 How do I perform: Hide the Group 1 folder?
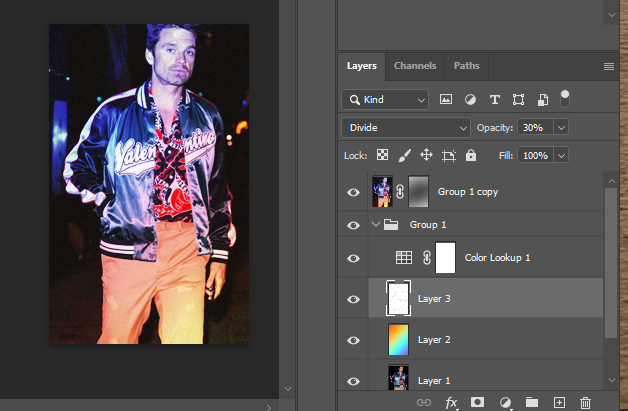tap(353, 225)
